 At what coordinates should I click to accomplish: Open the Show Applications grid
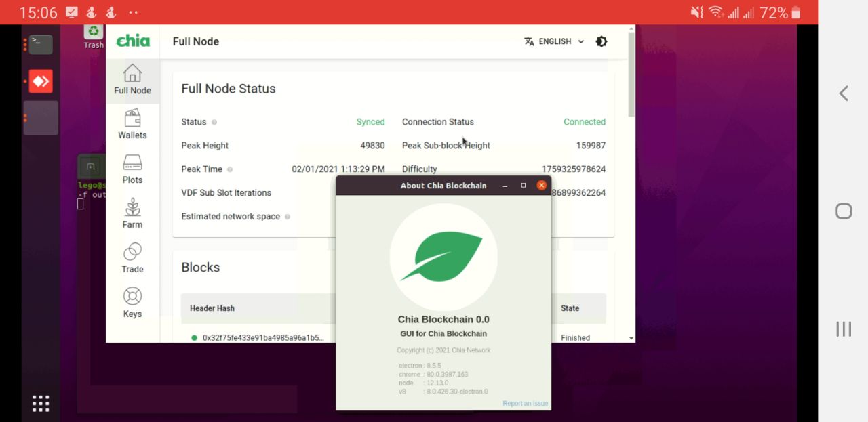point(41,404)
